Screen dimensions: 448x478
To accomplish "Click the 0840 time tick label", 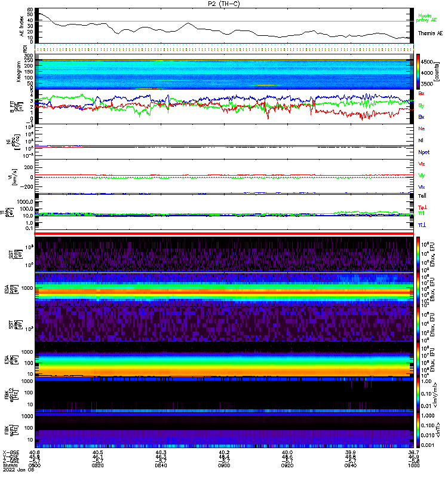I will click(161, 465).
